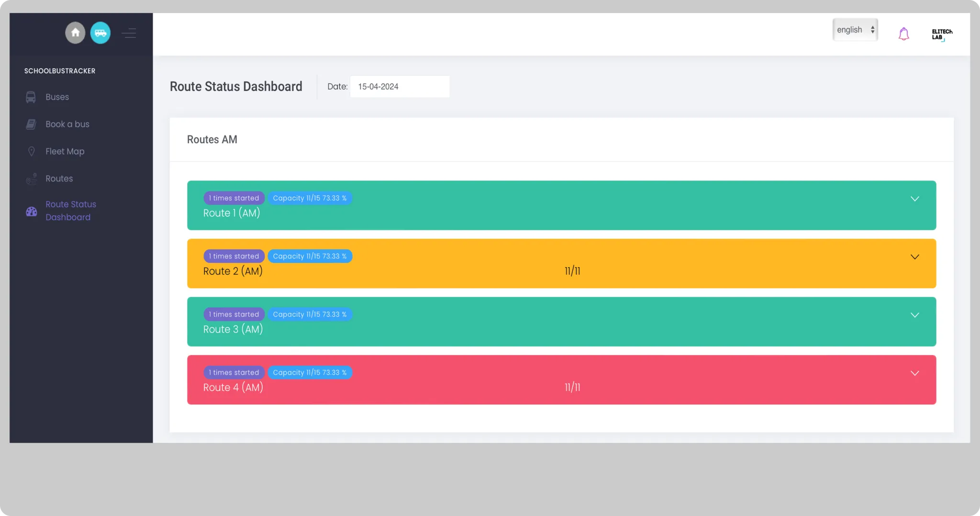Open the notification bell
Screen dimensions: 980x516
(903, 34)
